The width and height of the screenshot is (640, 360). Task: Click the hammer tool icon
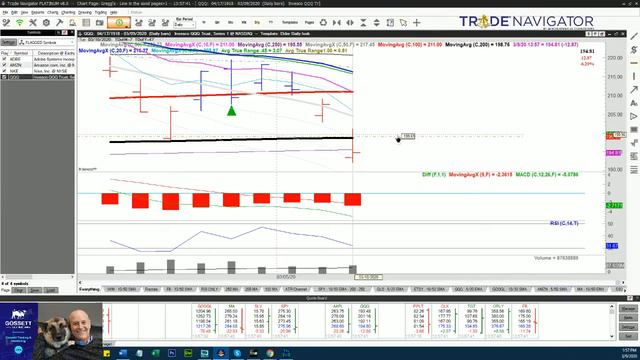coord(60,23)
